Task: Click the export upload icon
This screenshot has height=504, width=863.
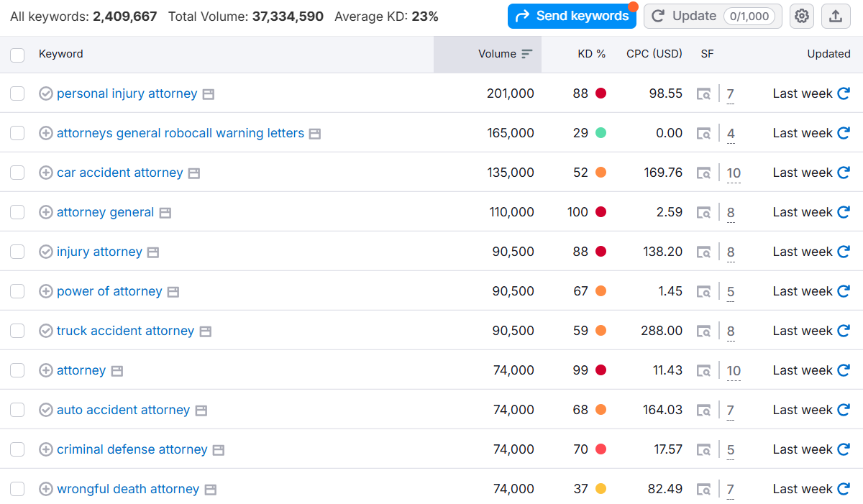Action: (x=836, y=16)
